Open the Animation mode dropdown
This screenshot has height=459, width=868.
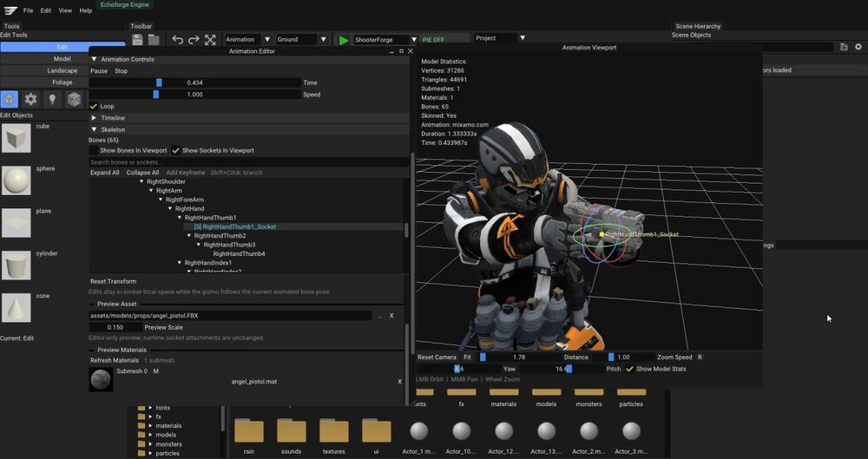tap(248, 39)
